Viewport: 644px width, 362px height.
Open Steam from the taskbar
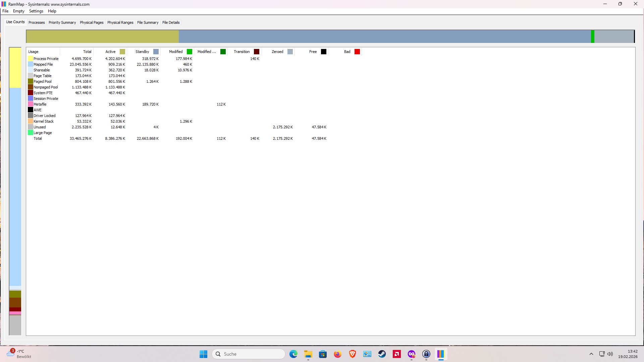click(382, 354)
